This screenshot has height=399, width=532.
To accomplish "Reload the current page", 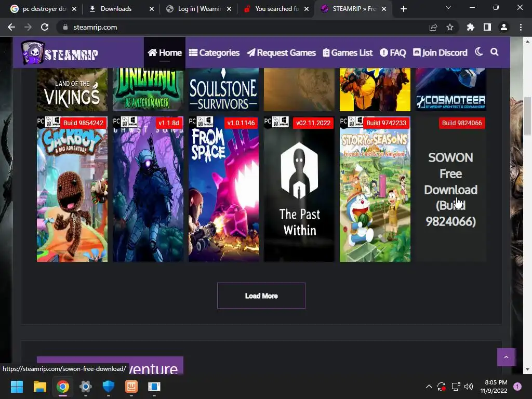I will click(45, 27).
